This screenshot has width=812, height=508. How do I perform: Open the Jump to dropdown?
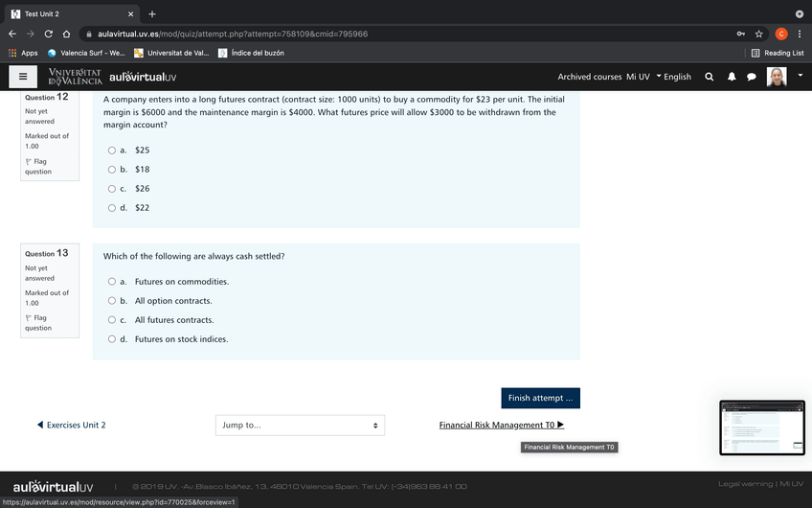pos(300,425)
